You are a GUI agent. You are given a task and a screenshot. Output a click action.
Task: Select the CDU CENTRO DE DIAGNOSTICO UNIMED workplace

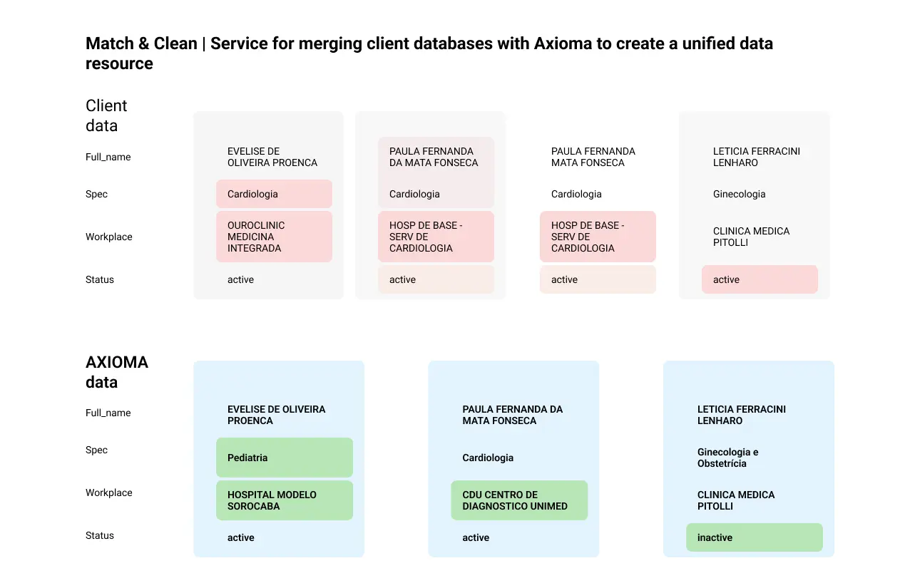pyautogui.click(x=519, y=500)
